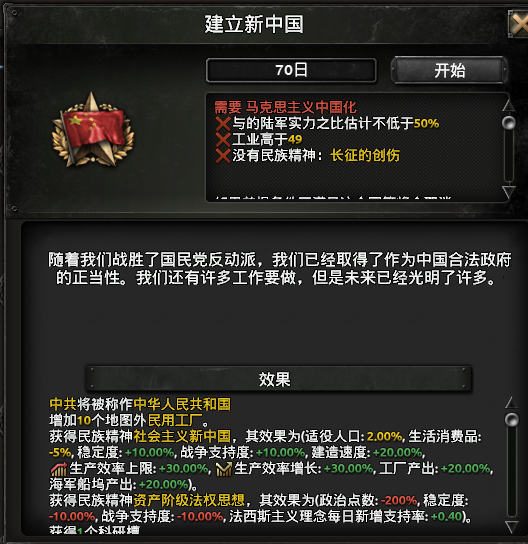Click the production efficiency cap icon
This screenshot has width=528, height=544.
point(59,469)
